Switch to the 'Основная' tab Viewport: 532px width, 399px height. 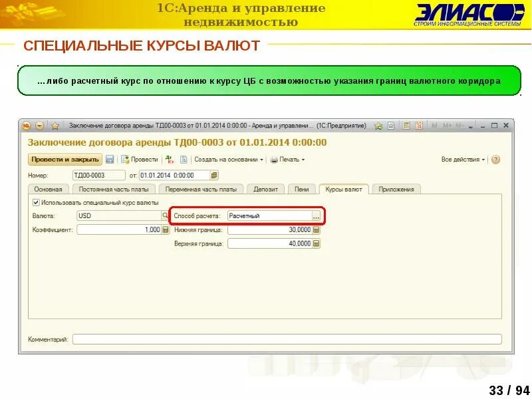(48, 189)
